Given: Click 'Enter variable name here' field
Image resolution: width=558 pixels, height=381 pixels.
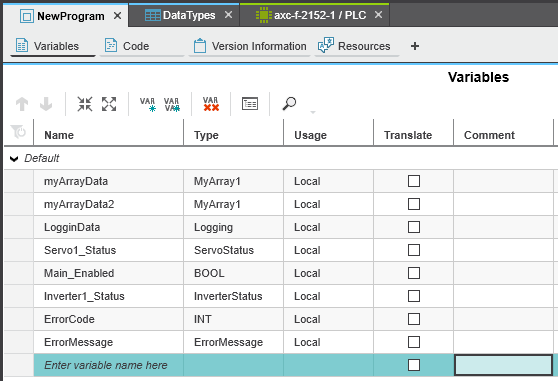Looking at the screenshot, I should [109, 365].
